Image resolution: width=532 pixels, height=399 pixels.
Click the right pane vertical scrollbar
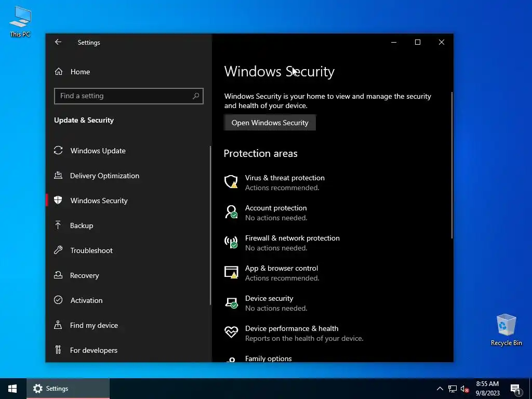coord(451,165)
